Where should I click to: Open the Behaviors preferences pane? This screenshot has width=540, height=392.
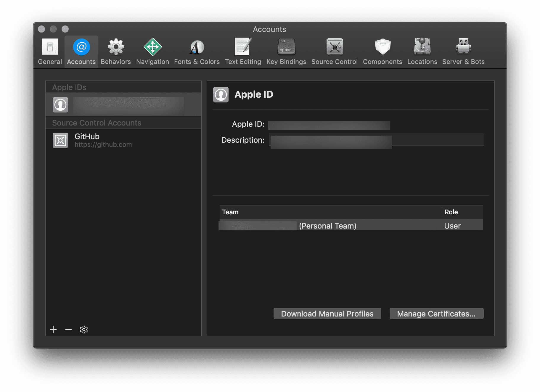tap(115, 52)
